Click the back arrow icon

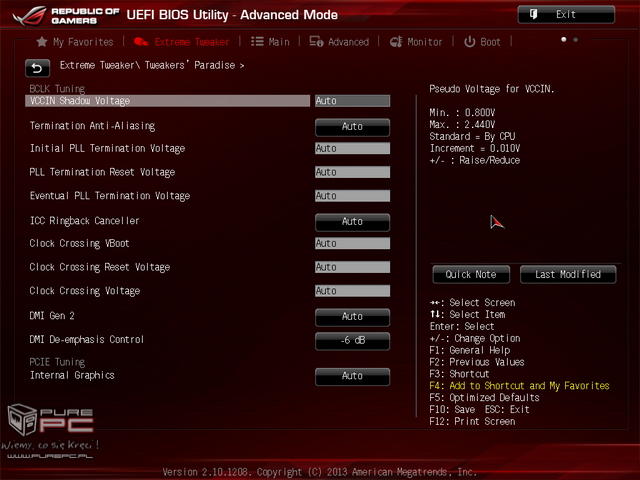[38, 68]
